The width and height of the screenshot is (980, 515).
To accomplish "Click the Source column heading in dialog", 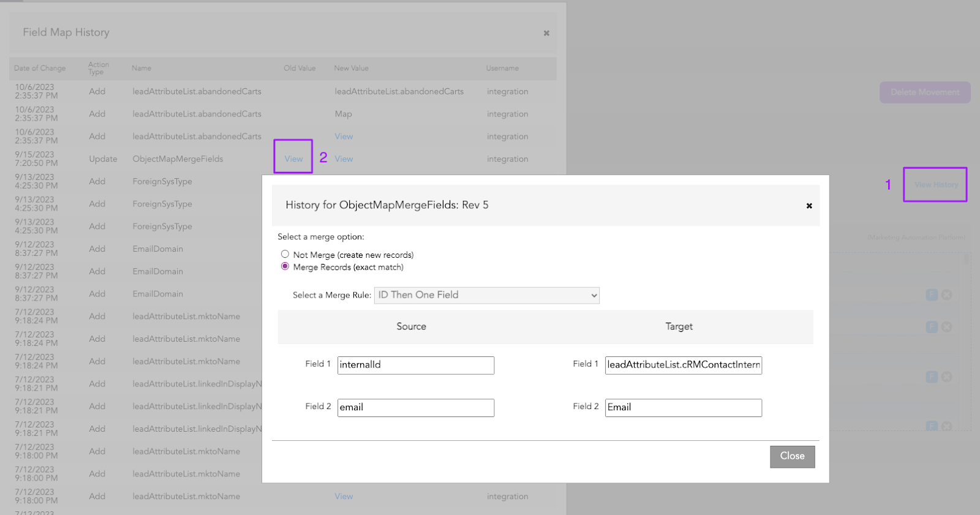I will [x=411, y=326].
